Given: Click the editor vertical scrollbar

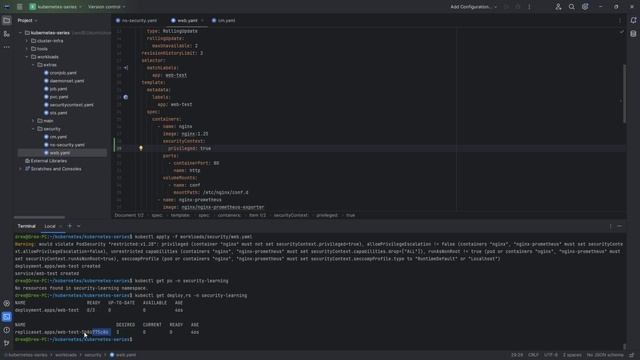Looking at the screenshot, I should point(624,93).
